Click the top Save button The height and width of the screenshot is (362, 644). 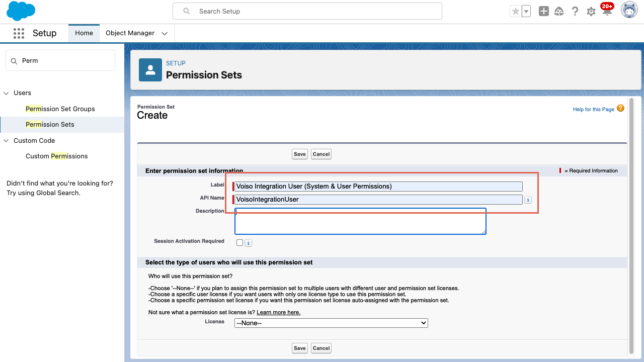[x=300, y=154]
